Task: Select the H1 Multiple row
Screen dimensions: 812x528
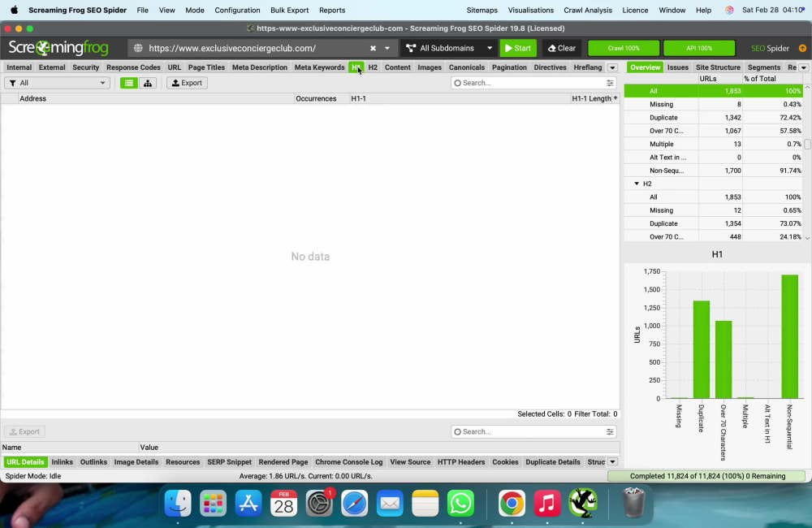Action: click(714, 144)
